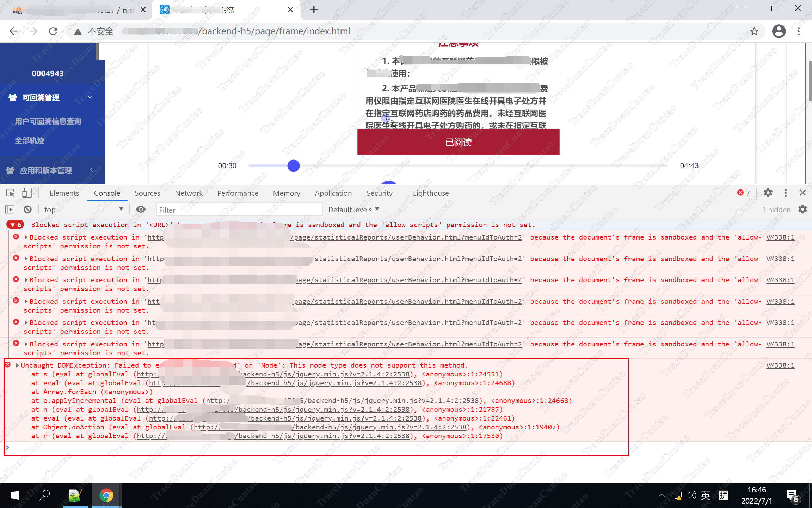Open DevTools settings gear

(x=768, y=193)
